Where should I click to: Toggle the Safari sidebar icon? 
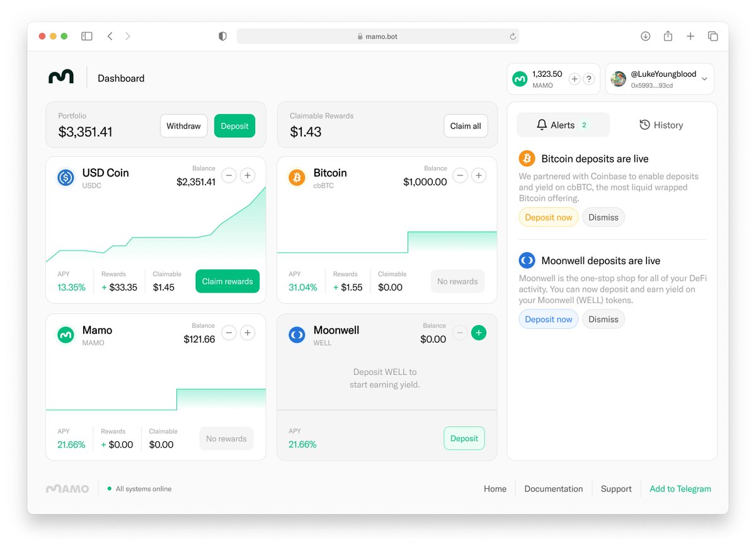pos(87,37)
